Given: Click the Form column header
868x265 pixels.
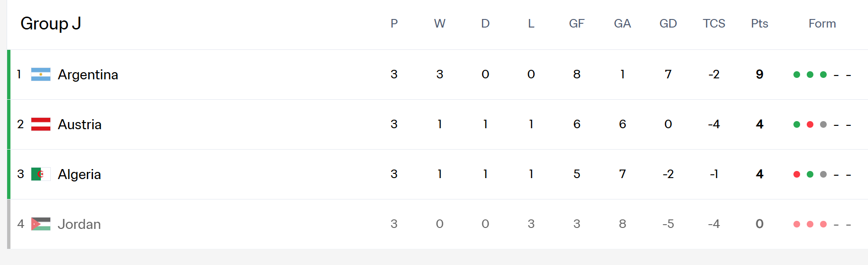Looking at the screenshot, I should click(822, 24).
